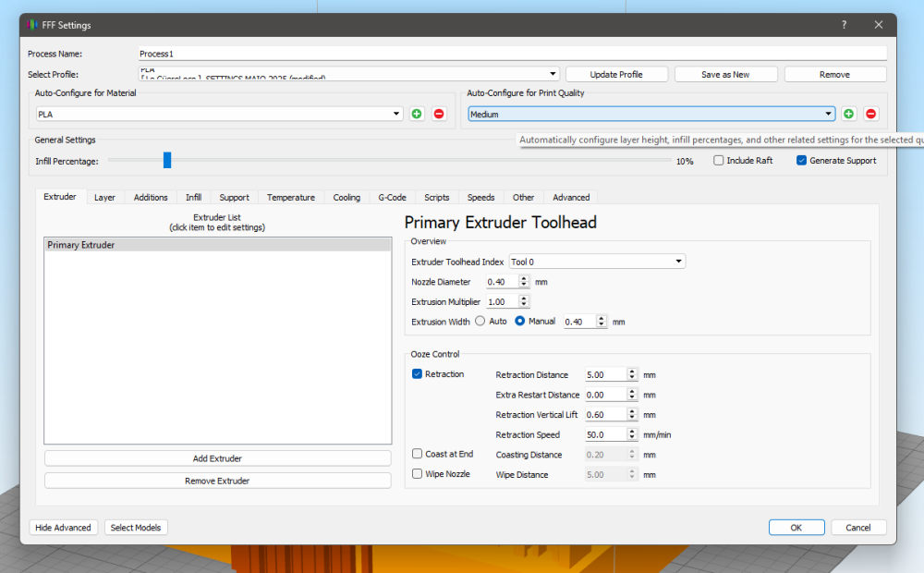The height and width of the screenshot is (573, 924).
Task: Click green plus icon beside Medium quality
Action: click(848, 114)
